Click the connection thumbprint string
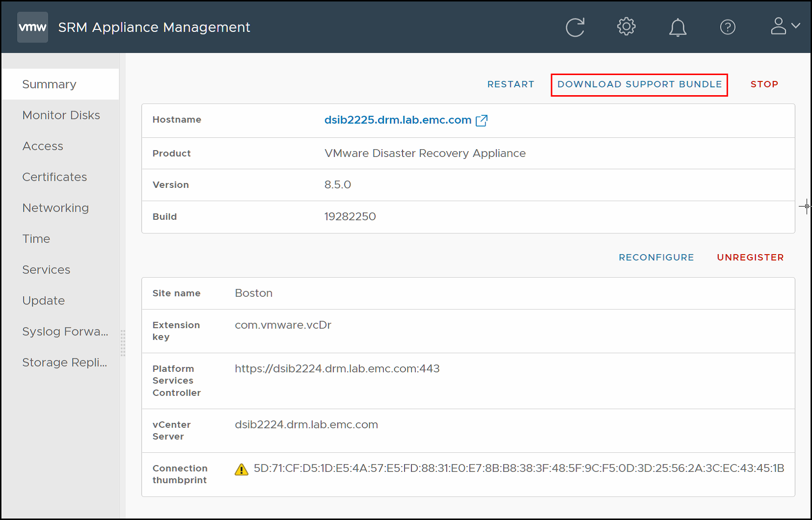Image resolution: width=812 pixels, height=520 pixels. point(519,468)
